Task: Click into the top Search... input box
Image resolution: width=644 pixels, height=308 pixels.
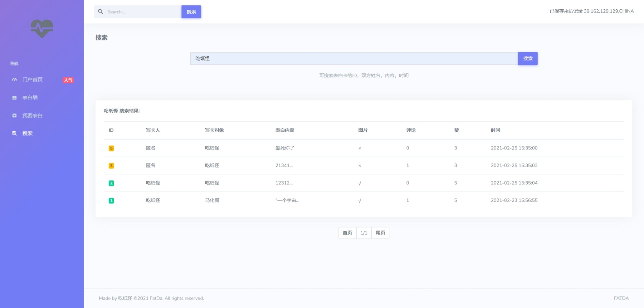Action: click(142, 12)
